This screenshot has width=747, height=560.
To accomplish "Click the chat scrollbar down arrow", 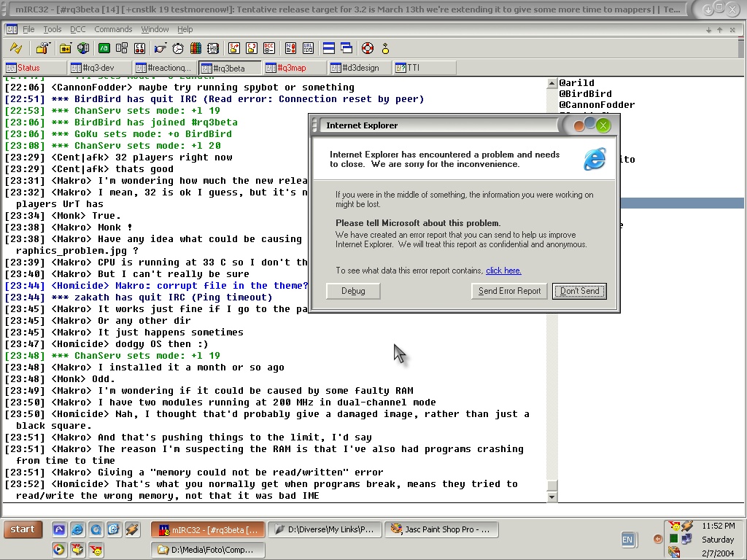I will [x=552, y=497].
